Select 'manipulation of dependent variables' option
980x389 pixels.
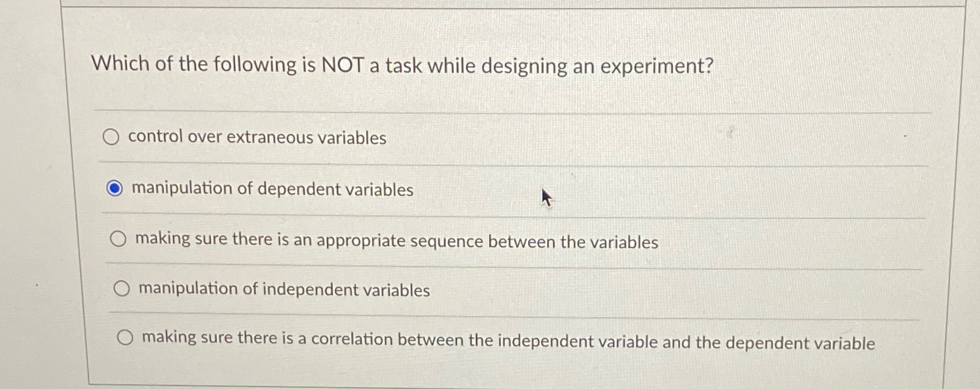[x=116, y=188]
